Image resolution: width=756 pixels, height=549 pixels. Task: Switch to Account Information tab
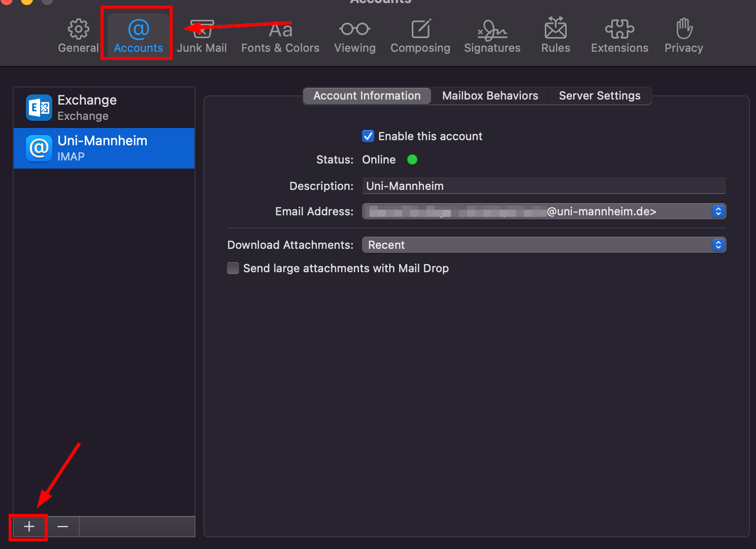tap(367, 96)
